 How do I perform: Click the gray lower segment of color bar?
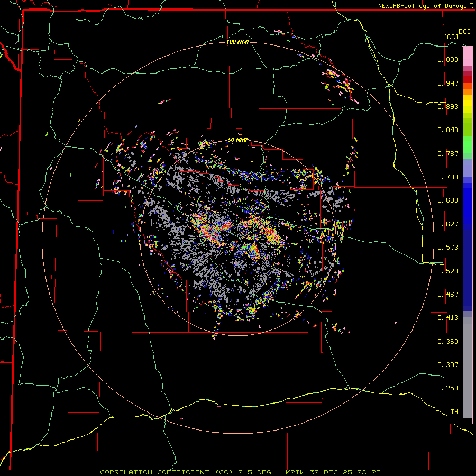(467, 368)
